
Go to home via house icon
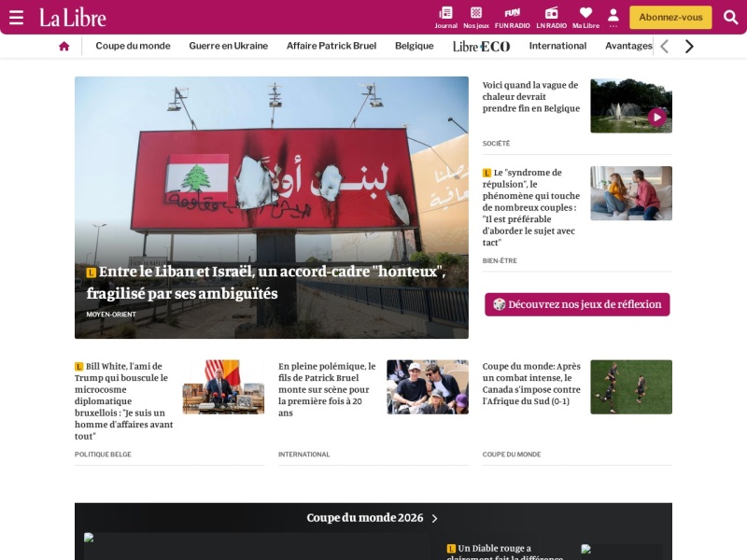(x=63, y=46)
